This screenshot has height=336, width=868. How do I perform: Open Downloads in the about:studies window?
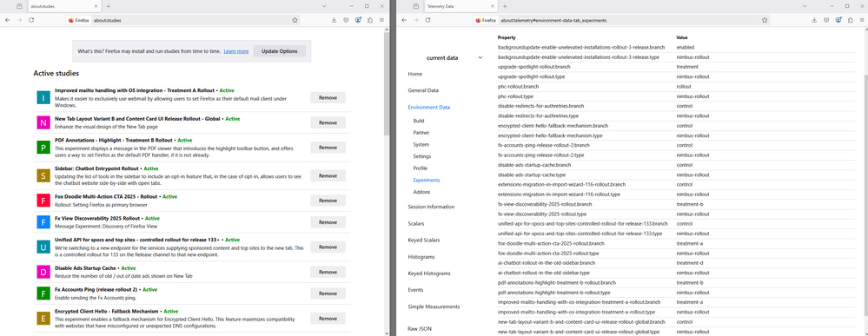334,20
